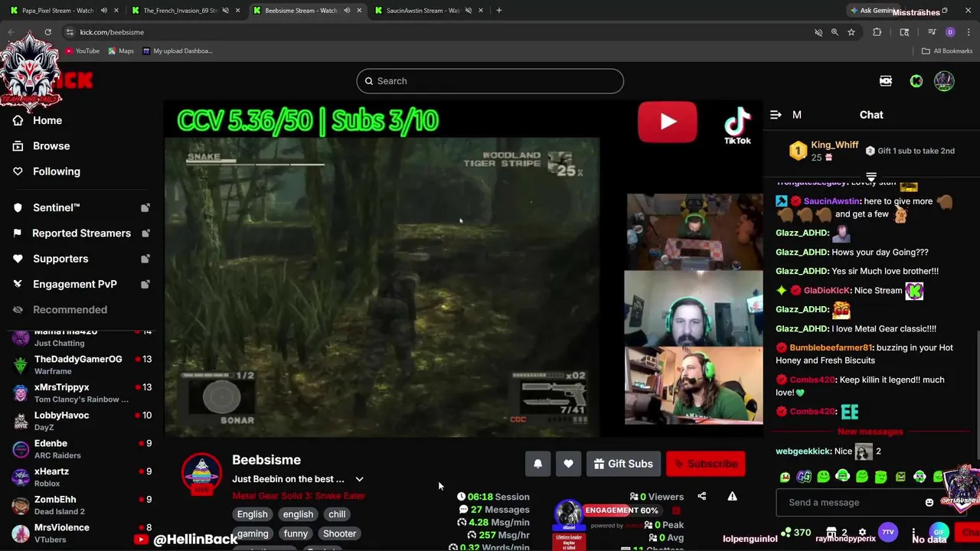Report the stream with warning triangle
This screenshot has width=980, height=551.
(732, 497)
